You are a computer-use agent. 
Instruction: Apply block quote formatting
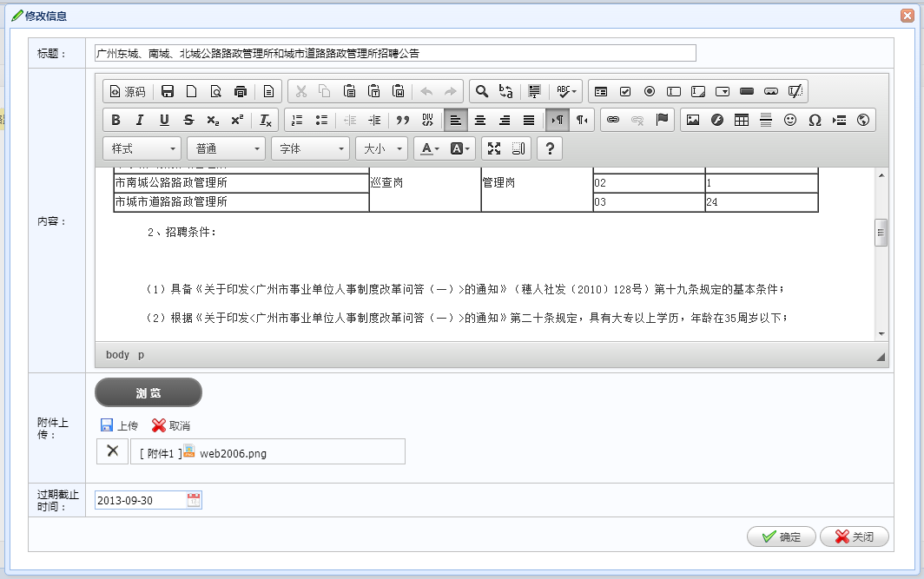click(403, 120)
